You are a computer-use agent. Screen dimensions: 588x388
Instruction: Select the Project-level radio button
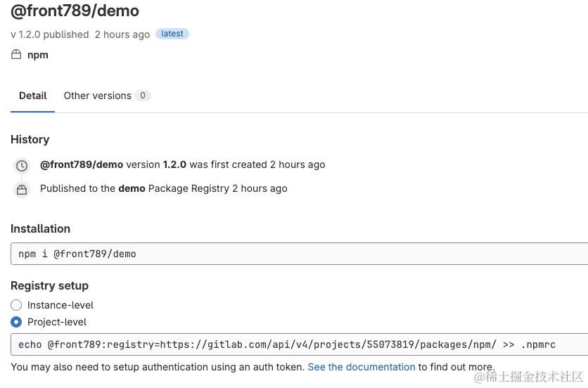pos(16,322)
